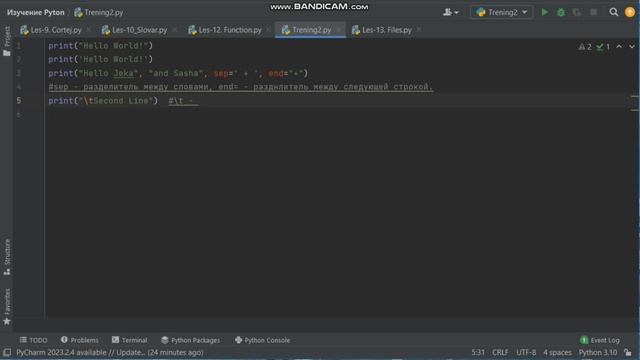
Task: Open the TODO tool window
Action: click(x=33, y=340)
